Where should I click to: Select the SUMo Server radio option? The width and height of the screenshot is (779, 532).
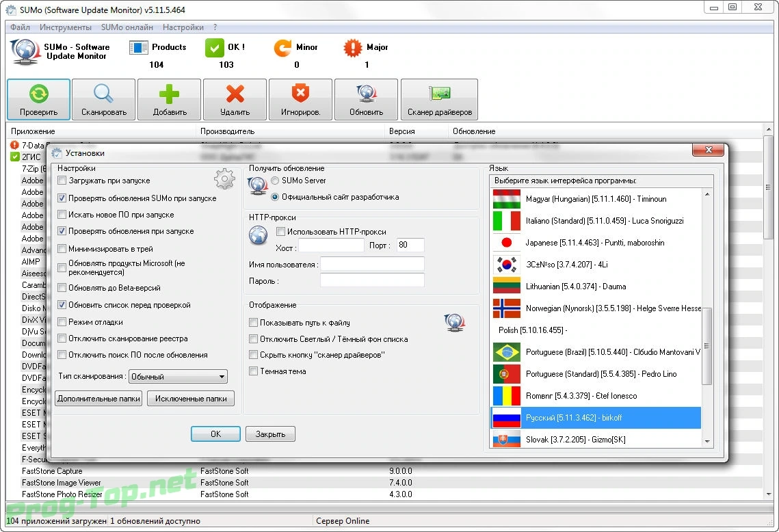[x=275, y=181]
